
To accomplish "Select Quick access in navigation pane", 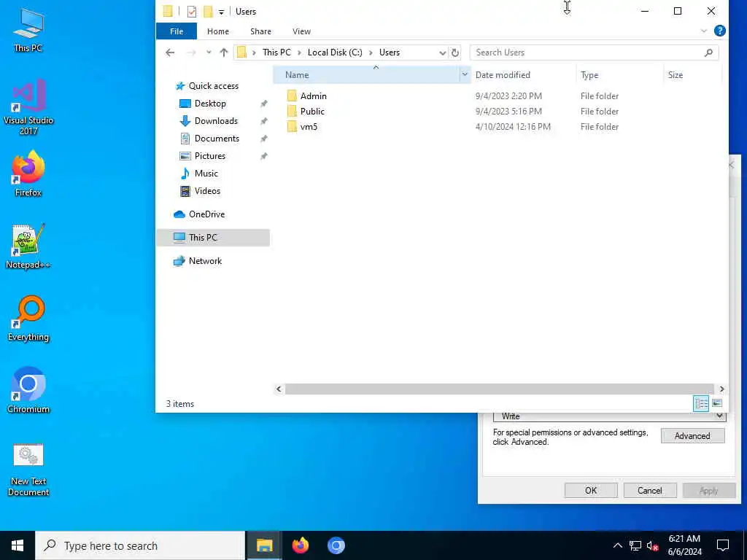I will (x=213, y=86).
